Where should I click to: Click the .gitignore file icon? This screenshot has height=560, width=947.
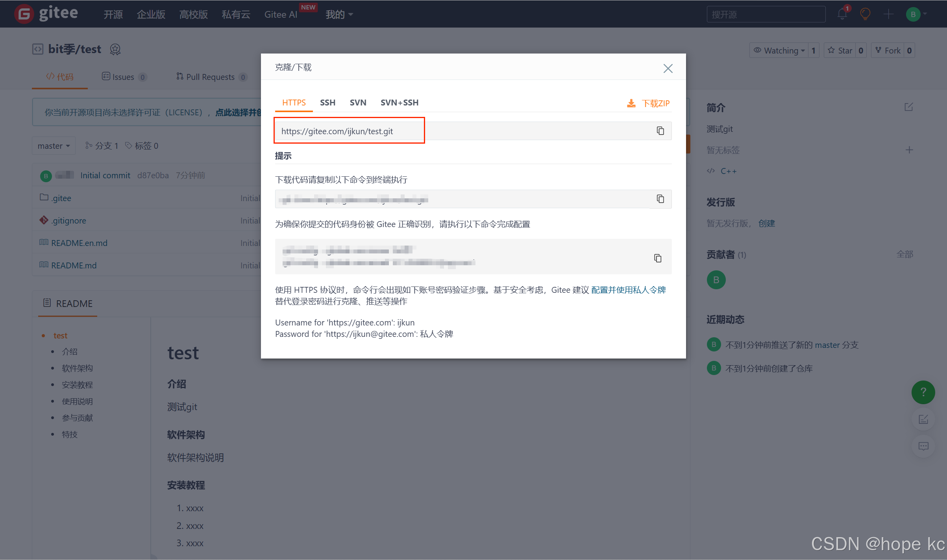44,220
